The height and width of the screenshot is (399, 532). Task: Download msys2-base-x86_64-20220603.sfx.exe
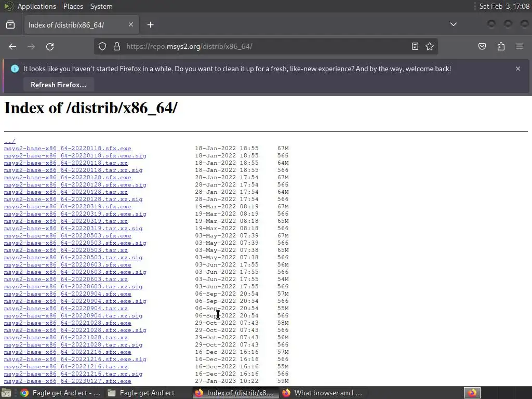[68, 265]
